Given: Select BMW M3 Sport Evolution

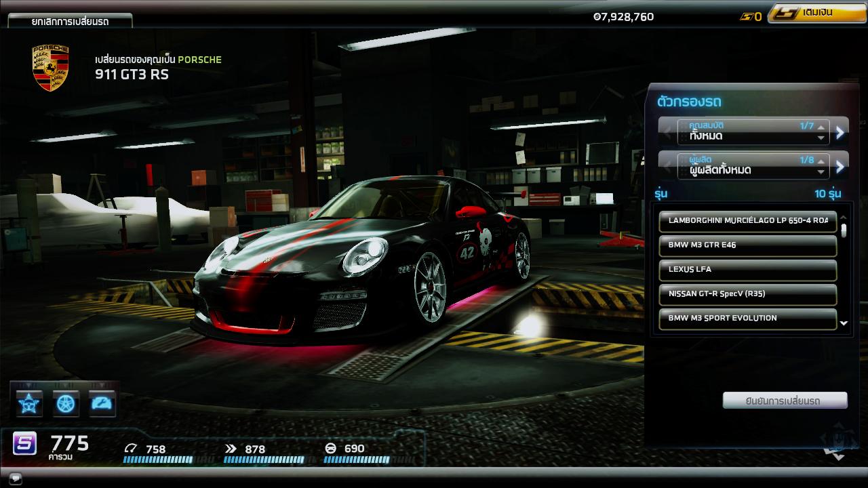Looking at the screenshot, I should click(x=748, y=319).
